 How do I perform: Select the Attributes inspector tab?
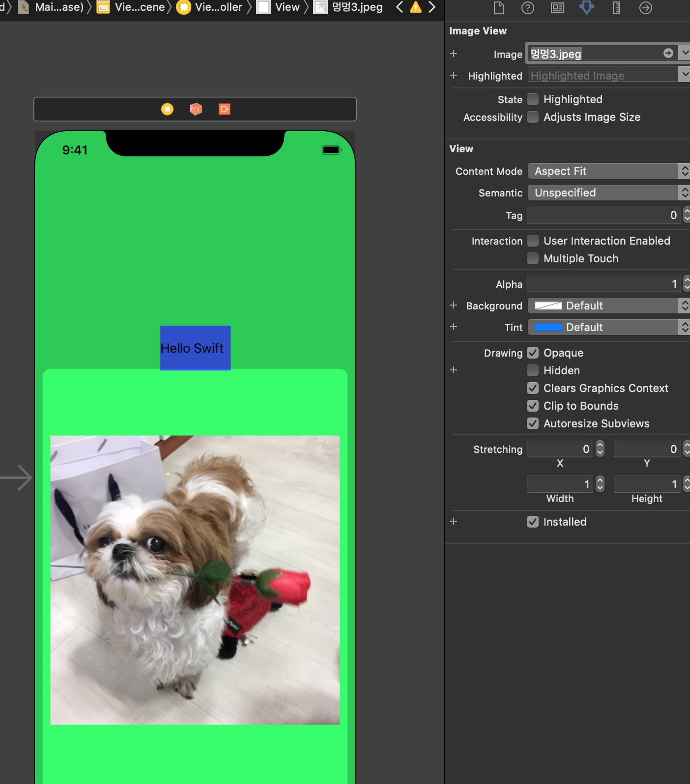(x=587, y=8)
